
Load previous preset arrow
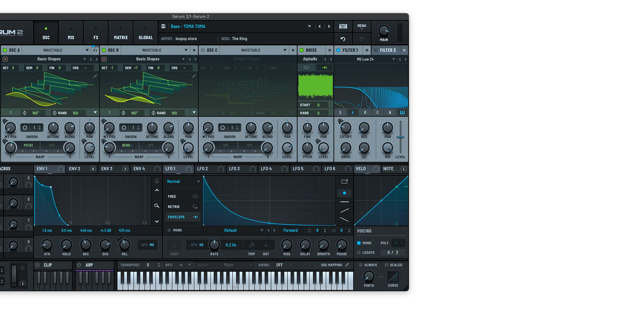pos(320,26)
